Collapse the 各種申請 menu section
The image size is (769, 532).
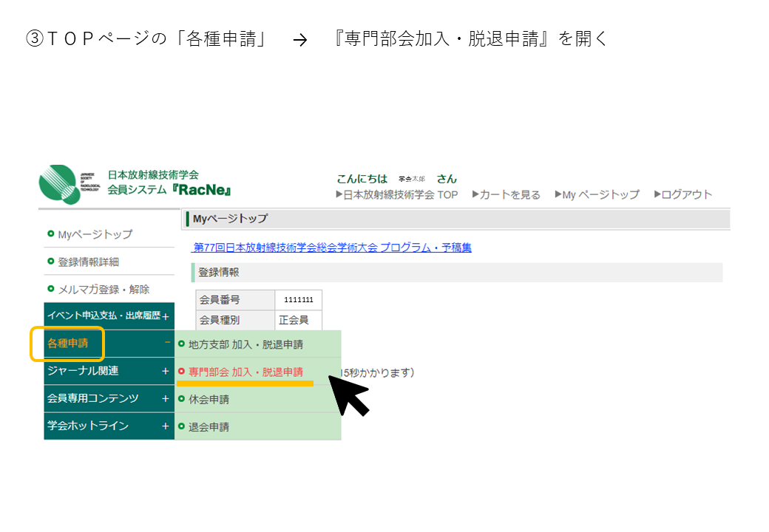167,344
